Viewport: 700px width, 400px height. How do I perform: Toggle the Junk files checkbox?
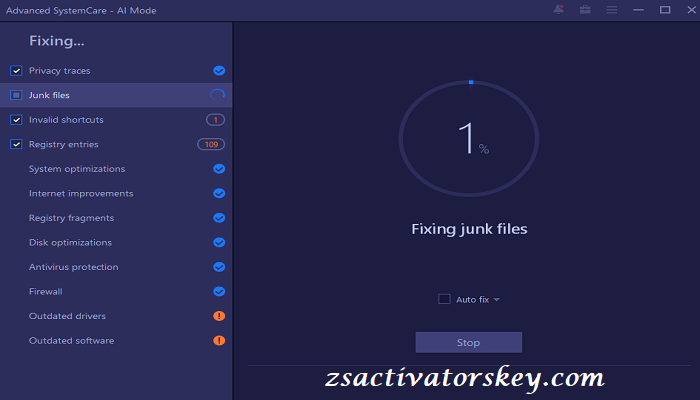pyautogui.click(x=16, y=95)
